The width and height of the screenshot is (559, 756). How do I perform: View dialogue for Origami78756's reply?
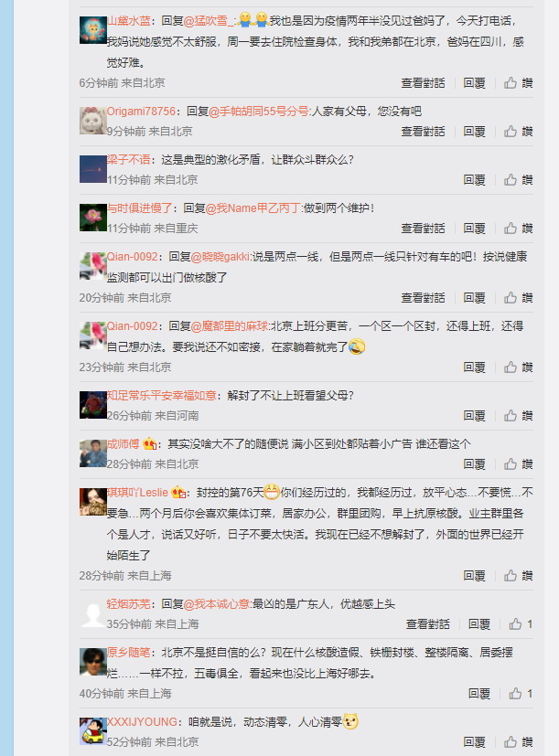pos(423,131)
